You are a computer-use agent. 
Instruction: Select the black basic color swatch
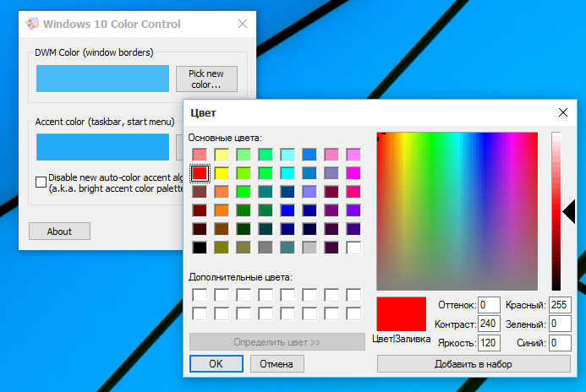coord(200,248)
